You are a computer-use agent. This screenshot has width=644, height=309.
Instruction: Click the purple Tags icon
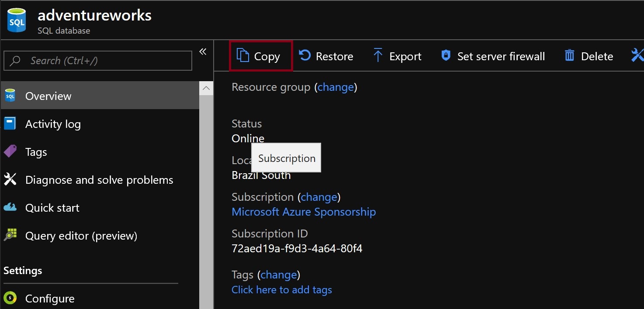(10, 151)
